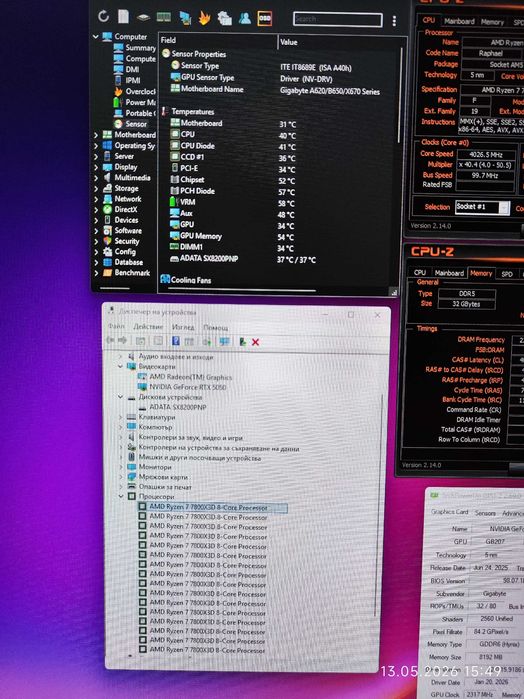This screenshot has height=699, width=524.
Task: Open the AIDA64 report page icon
Action: (123, 16)
